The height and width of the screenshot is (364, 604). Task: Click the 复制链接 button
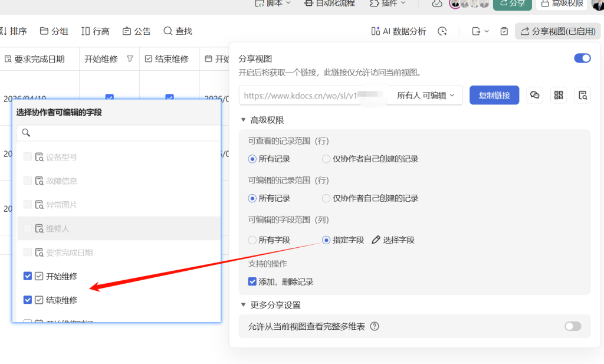[x=494, y=95]
